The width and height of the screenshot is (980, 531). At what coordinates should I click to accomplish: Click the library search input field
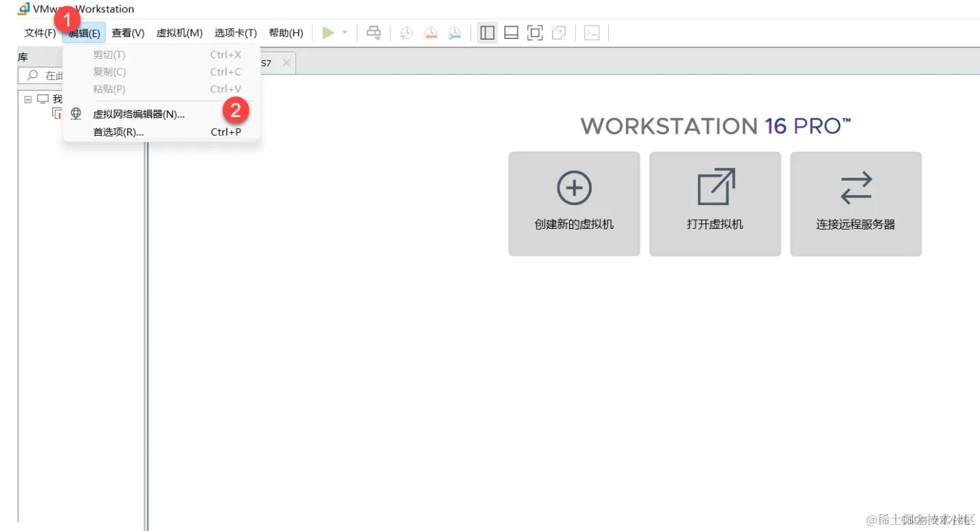[41, 75]
